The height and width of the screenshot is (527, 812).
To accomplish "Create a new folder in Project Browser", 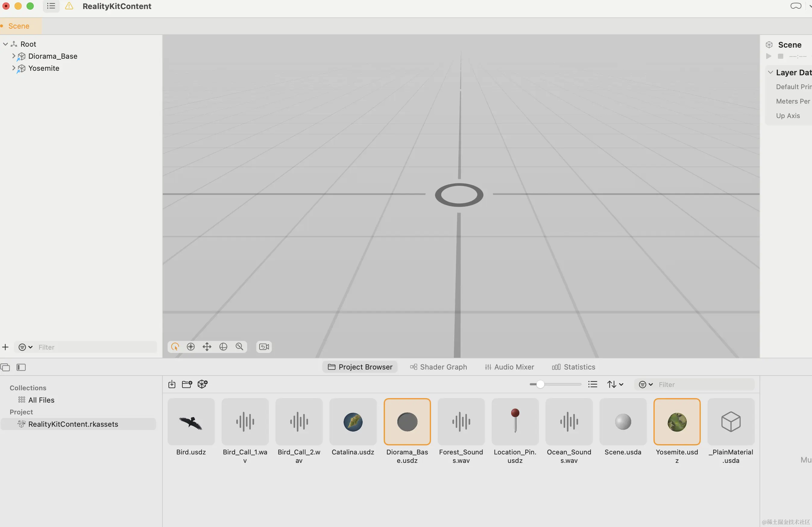I will click(187, 384).
